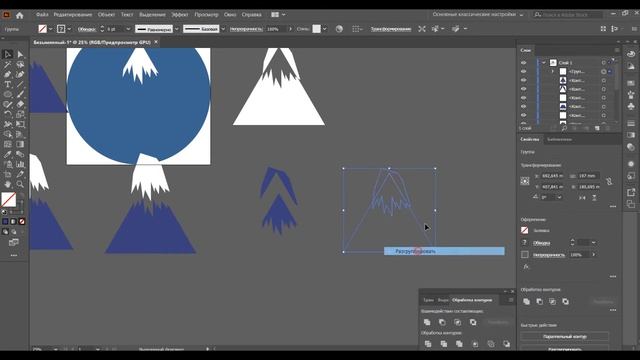
Task: Open the Объект menu
Action: pyautogui.click(x=106, y=14)
